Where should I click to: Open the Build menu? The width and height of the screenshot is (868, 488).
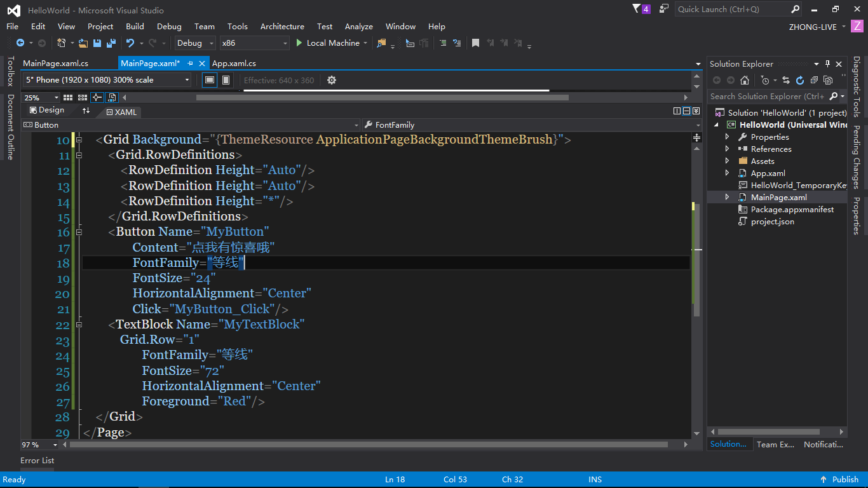pyautogui.click(x=135, y=26)
